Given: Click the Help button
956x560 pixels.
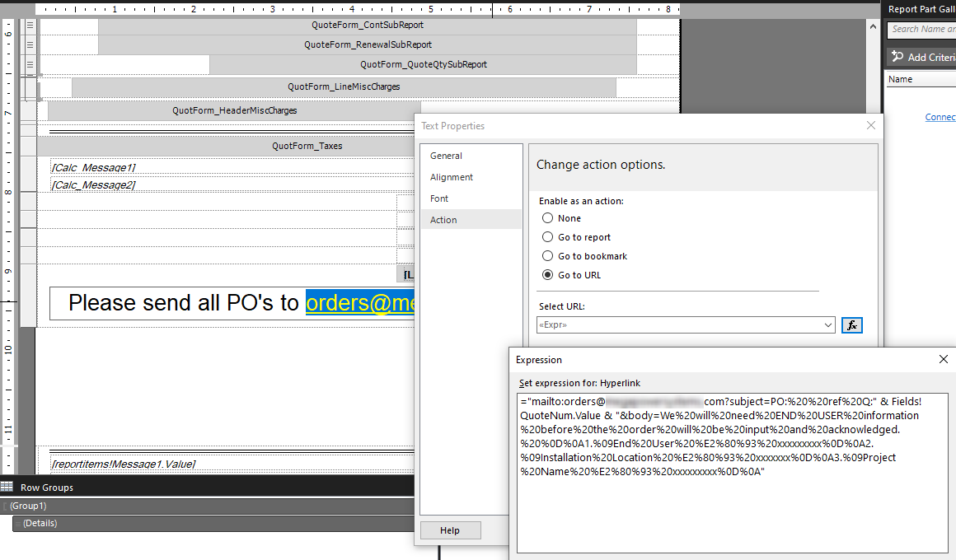Looking at the screenshot, I should (450, 530).
